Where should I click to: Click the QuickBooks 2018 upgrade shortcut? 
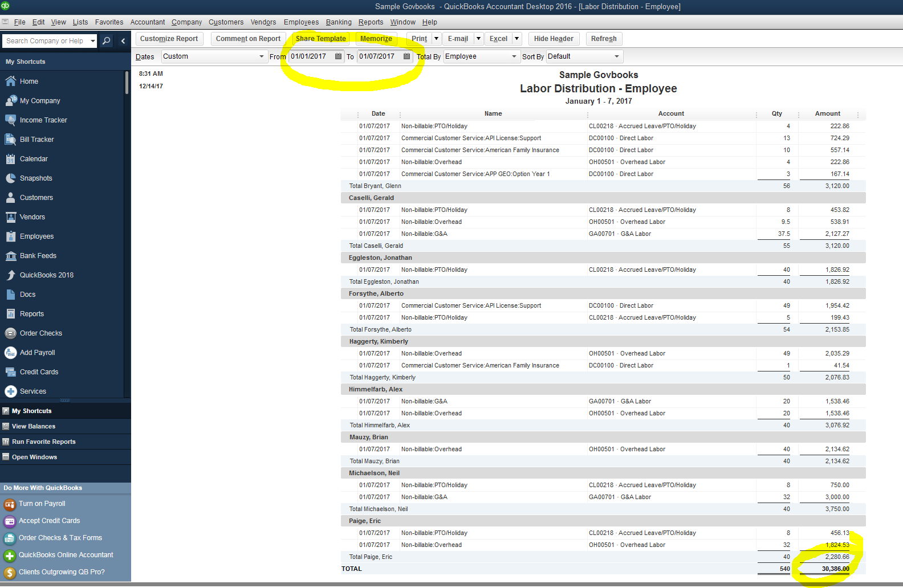coord(46,275)
